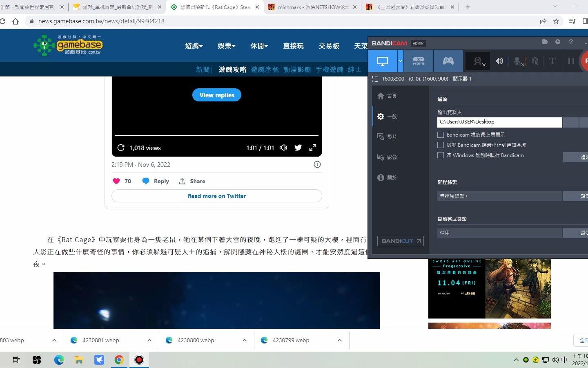Mute the embedded video volume

pos(283,148)
